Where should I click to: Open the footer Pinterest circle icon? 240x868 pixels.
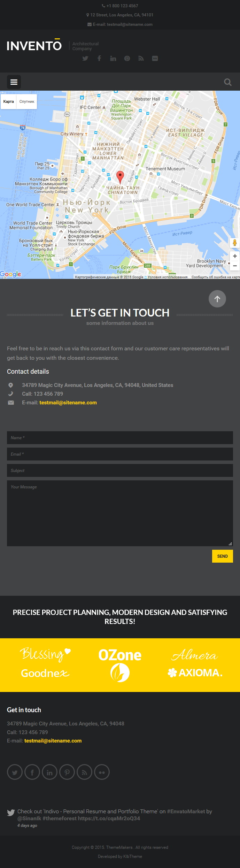pos(67,772)
